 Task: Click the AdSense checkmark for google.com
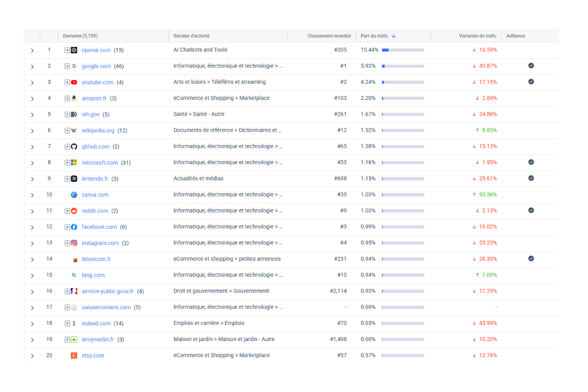pyautogui.click(x=531, y=66)
